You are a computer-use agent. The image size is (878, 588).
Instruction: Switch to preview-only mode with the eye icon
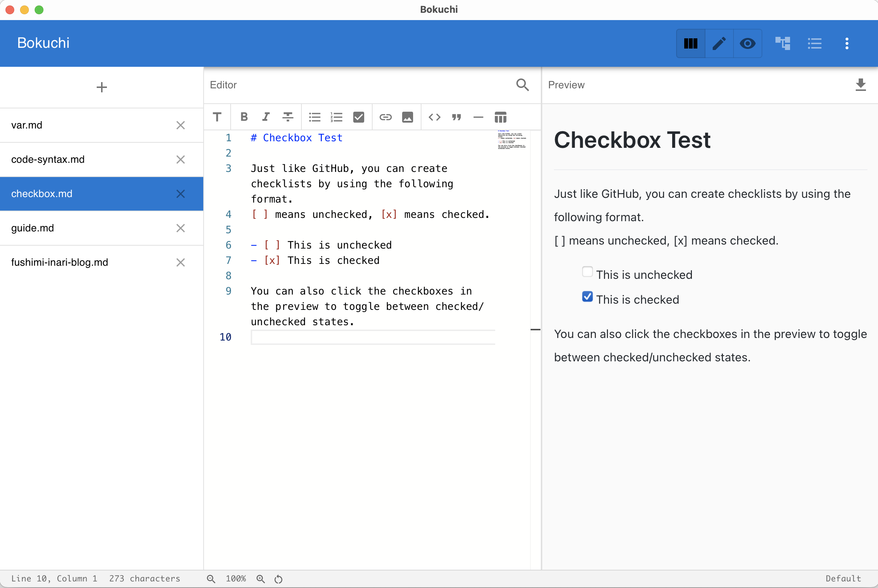point(747,43)
